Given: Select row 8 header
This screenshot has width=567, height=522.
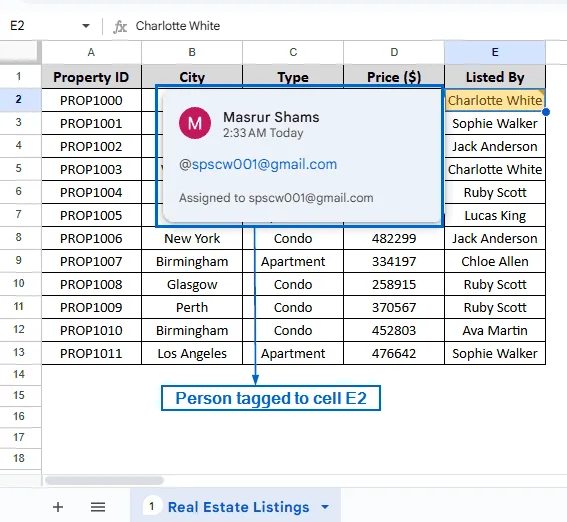Looking at the screenshot, I should click(x=19, y=238).
